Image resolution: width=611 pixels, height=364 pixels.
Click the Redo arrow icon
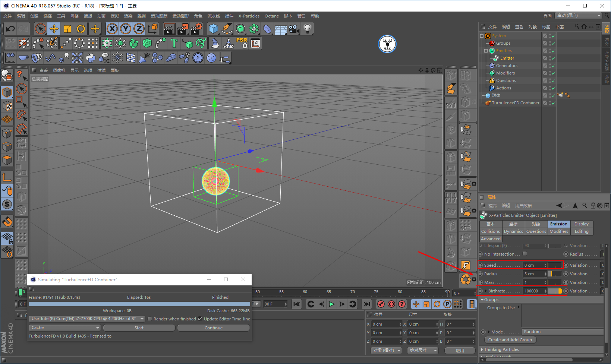point(23,29)
